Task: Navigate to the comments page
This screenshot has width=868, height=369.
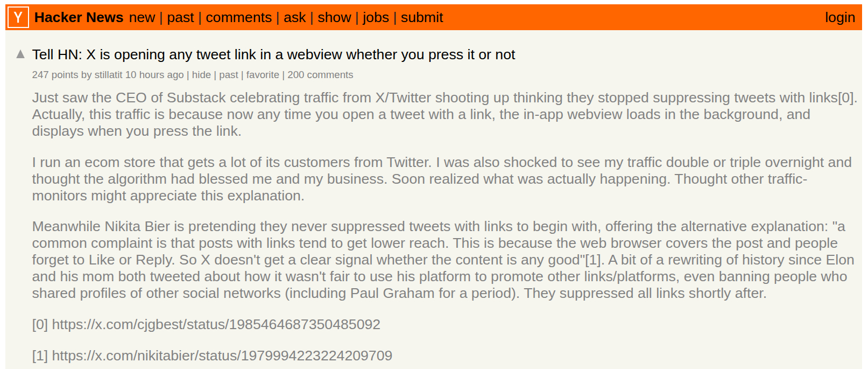Action: pos(238,18)
